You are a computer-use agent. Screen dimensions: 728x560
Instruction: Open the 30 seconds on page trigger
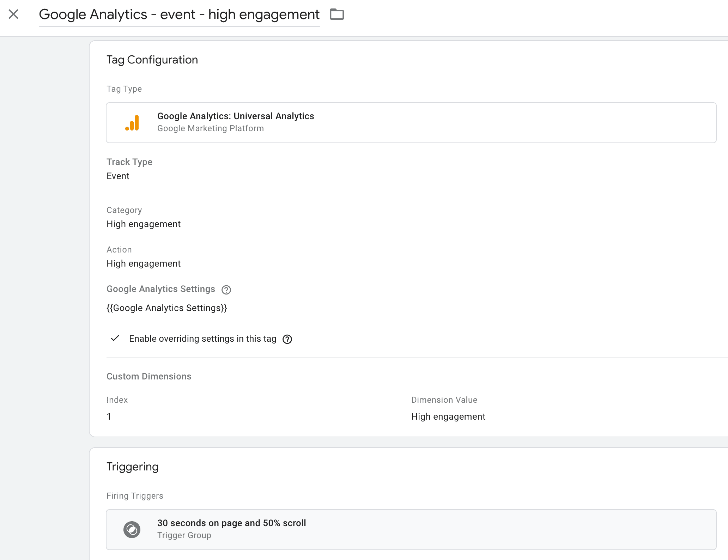(x=411, y=530)
